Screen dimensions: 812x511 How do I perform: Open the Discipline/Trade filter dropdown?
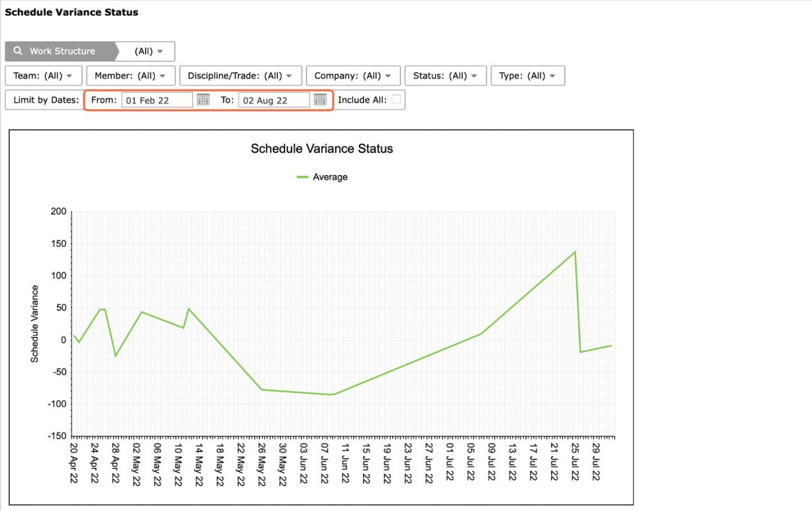(240, 76)
